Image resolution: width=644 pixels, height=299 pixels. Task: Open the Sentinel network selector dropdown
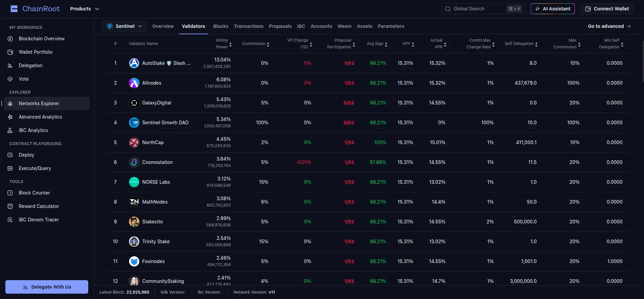tap(124, 26)
